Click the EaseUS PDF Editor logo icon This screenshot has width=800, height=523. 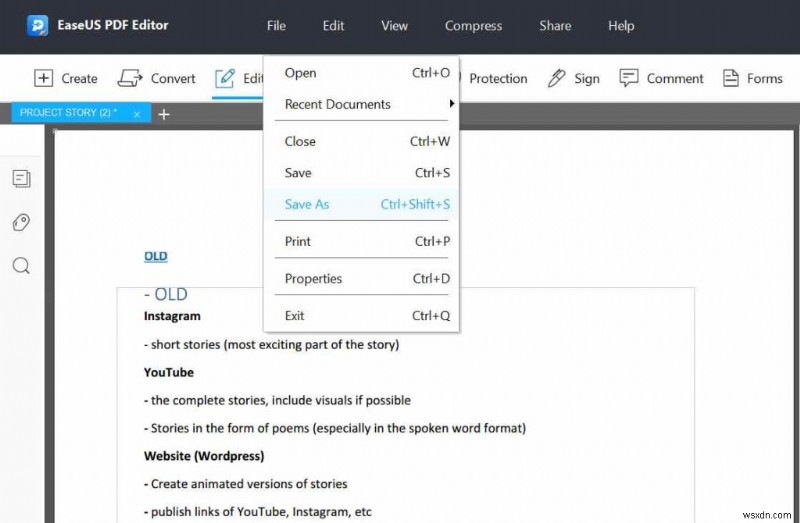[38, 26]
